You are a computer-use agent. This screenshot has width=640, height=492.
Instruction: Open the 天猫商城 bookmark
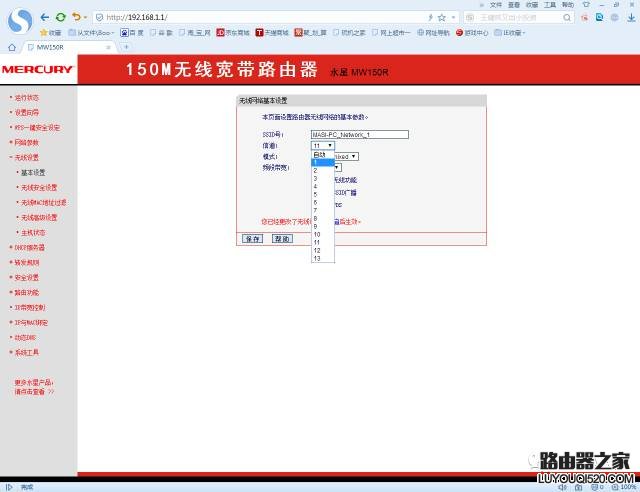(x=272, y=33)
